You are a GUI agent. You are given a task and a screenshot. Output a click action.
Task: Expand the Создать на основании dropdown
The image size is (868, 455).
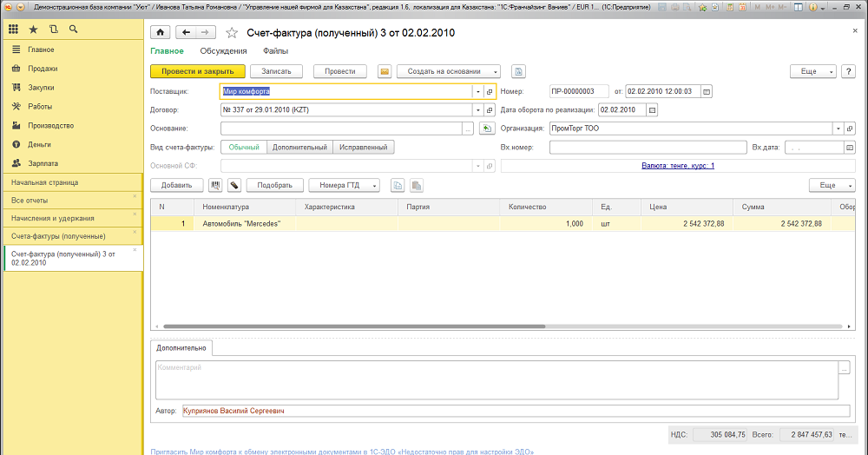[449, 71]
